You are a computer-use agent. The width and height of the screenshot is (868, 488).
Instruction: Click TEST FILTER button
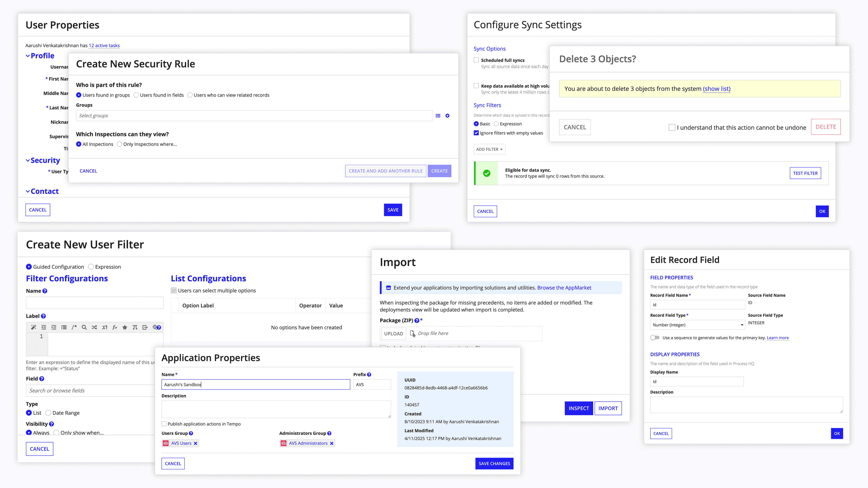click(805, 173)
